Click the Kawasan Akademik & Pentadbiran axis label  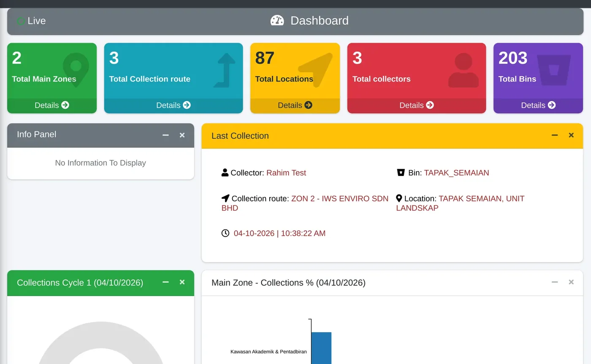click(x=268, y=352)
